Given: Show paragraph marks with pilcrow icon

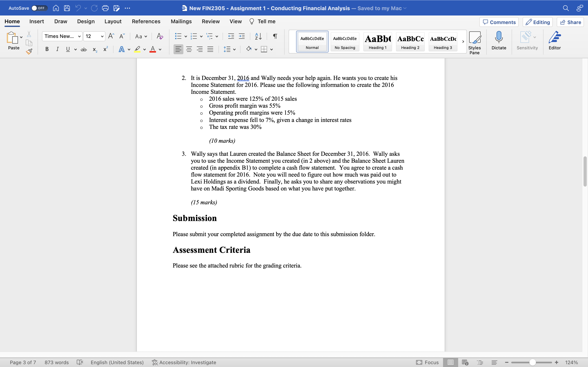Looking at the screenshot, I should (275, 36).
